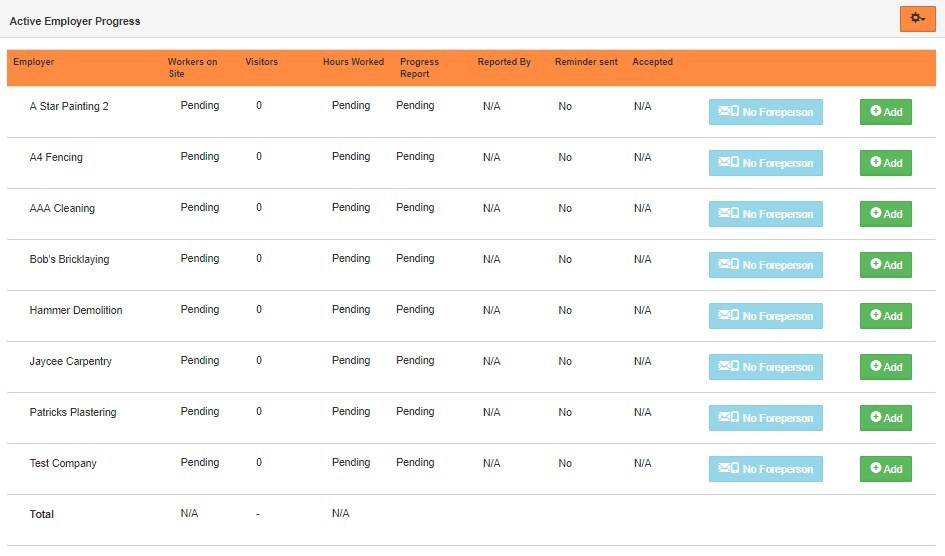
Task: Click Add in the Test Company row
Action: [885, 469]
